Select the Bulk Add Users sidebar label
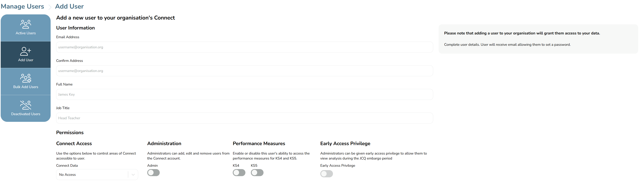 tap(25, 87)
